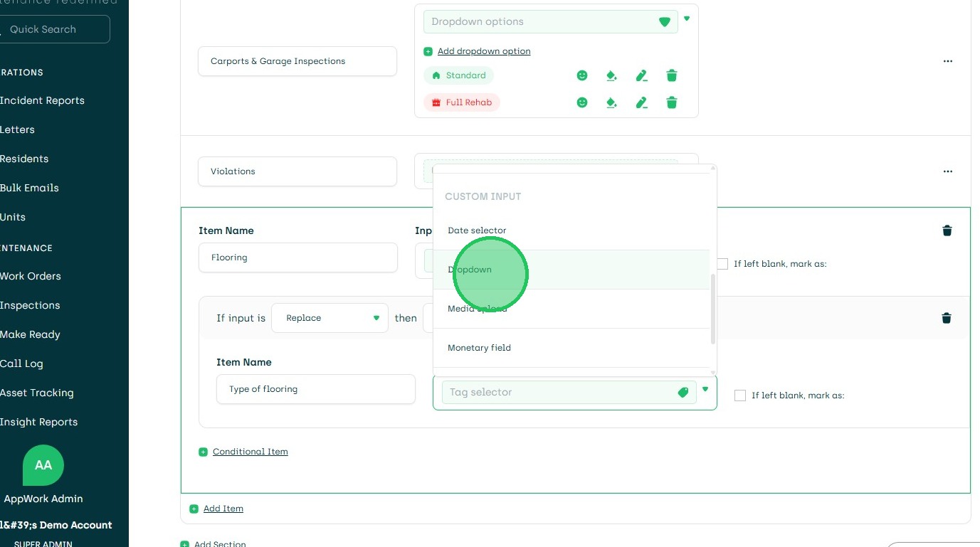Click the 'Type of flooring' item name field
This screenshot has width=980, height=547.
tap(315, 389)
